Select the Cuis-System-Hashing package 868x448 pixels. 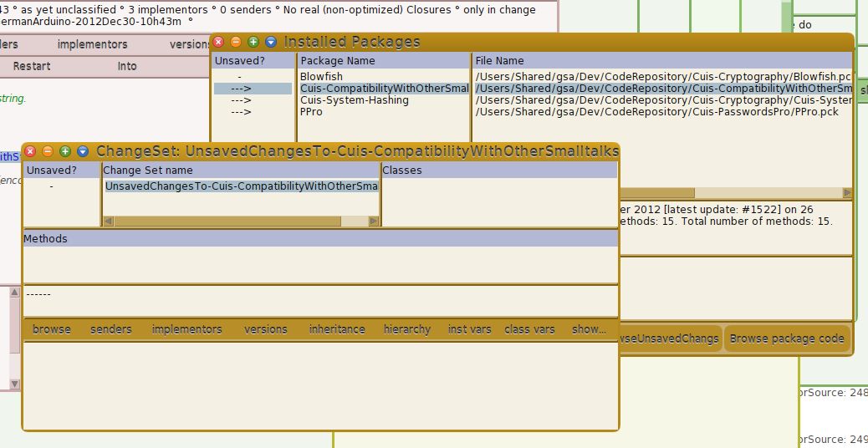point(355,100)
